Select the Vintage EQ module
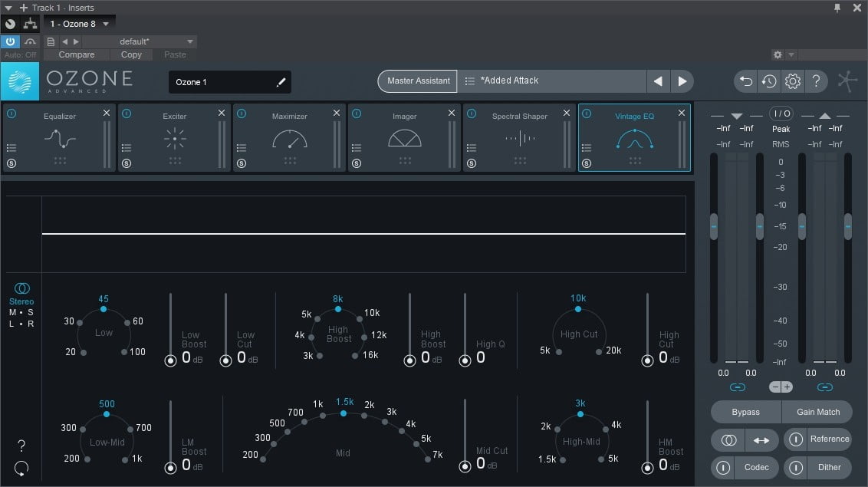Image resolution: width=868 pixels, height=487 pixels. pos(634,137)
